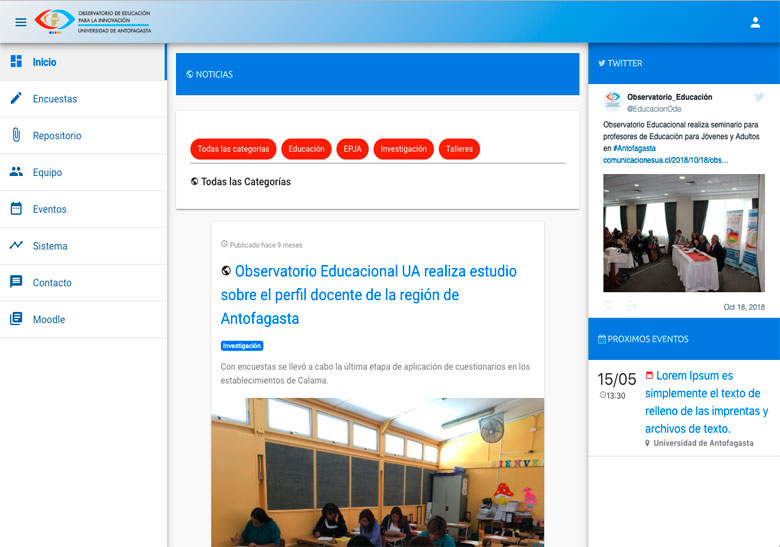The image size is (780, 547).
Task: Click the globe icon next to the article title
Action: click(226, 271)
